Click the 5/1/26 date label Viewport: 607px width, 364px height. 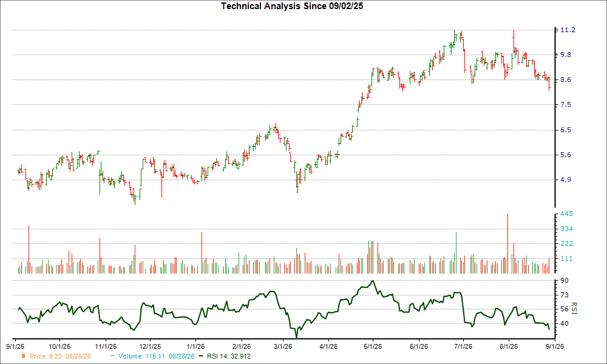click(x=373, y=346)
